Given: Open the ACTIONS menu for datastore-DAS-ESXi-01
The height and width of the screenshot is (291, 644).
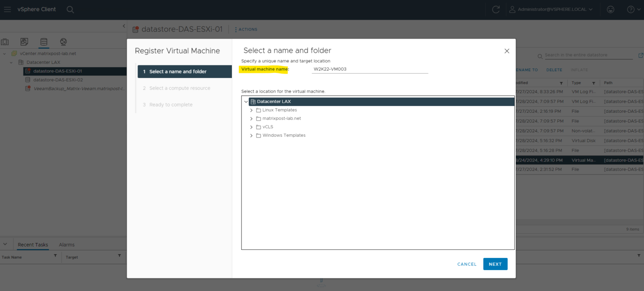Looking at the screenshot, I should (x=246, y=29).
